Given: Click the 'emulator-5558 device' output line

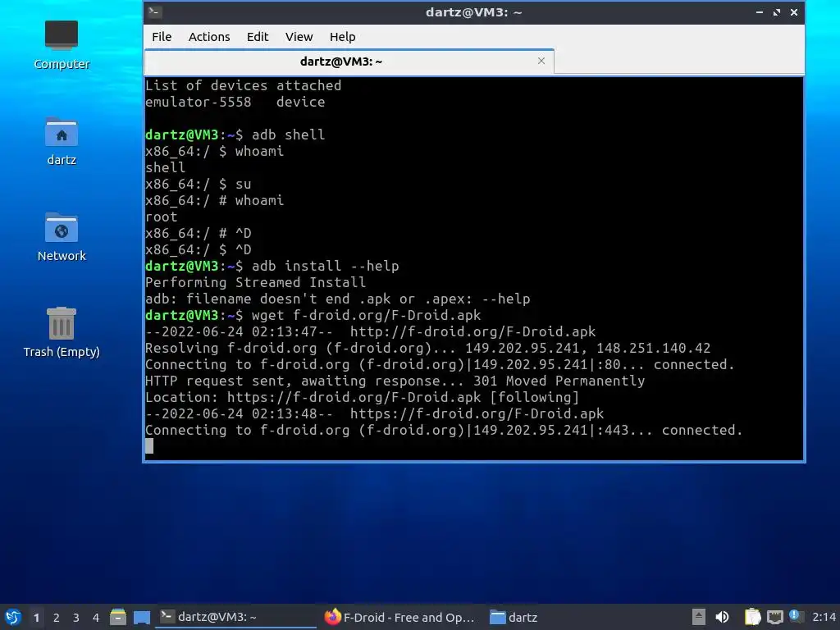Looking at the screenshot, I should coord(235,102).
